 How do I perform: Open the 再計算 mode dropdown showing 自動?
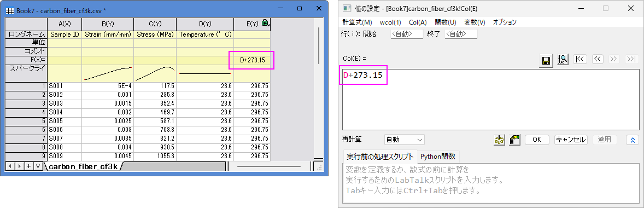404,140
